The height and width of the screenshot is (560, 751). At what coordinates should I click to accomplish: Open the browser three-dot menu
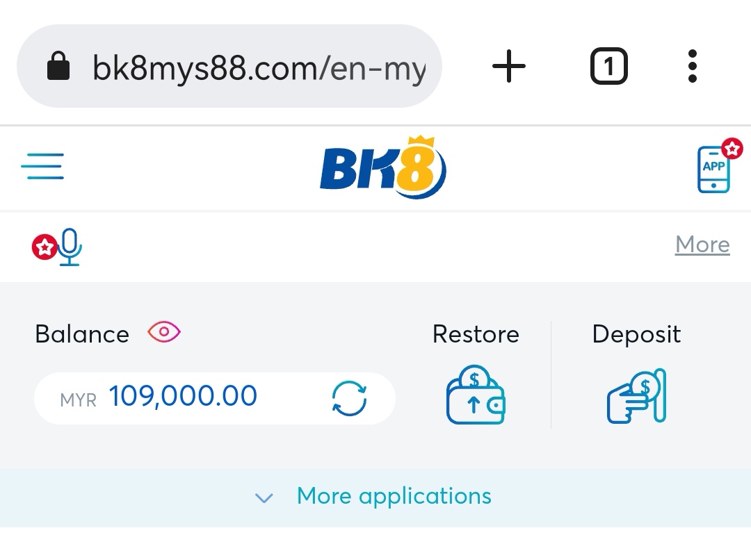pos(692,66)
